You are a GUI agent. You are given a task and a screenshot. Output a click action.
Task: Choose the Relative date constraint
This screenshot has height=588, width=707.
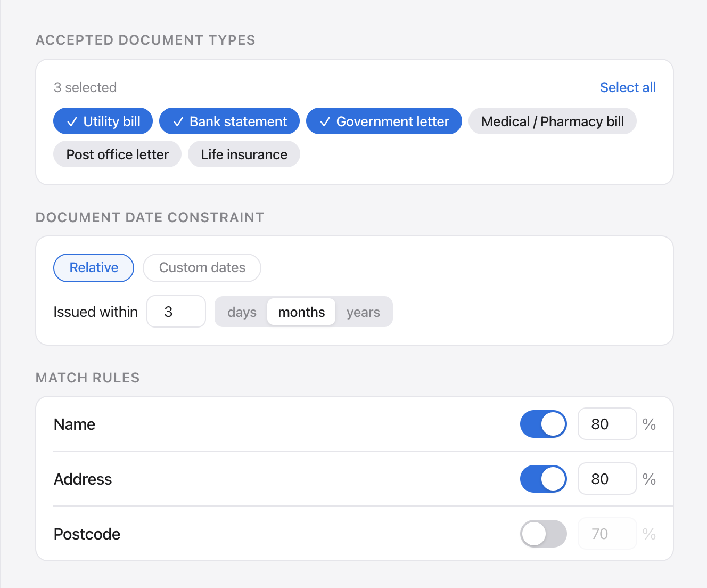tap(94, 267)
